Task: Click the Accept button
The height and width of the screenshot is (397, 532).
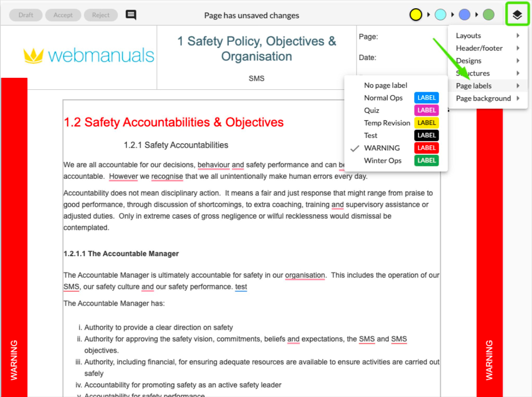Action: coord(63,15)
